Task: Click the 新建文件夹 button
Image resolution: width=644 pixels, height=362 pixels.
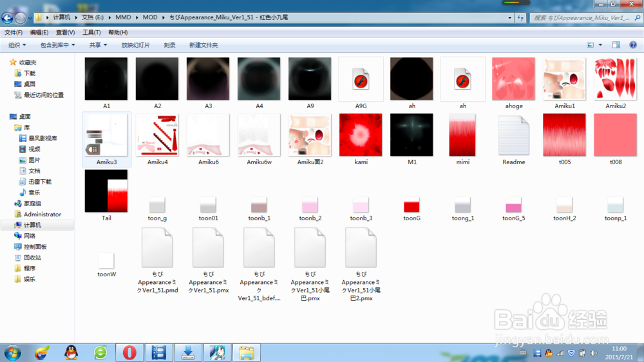Action: (204, 45)
